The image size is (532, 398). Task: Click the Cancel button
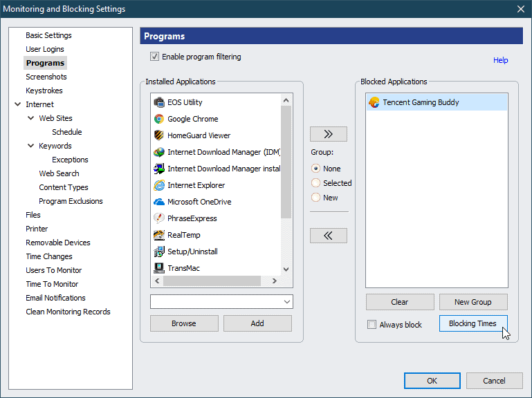click(494, 381)
